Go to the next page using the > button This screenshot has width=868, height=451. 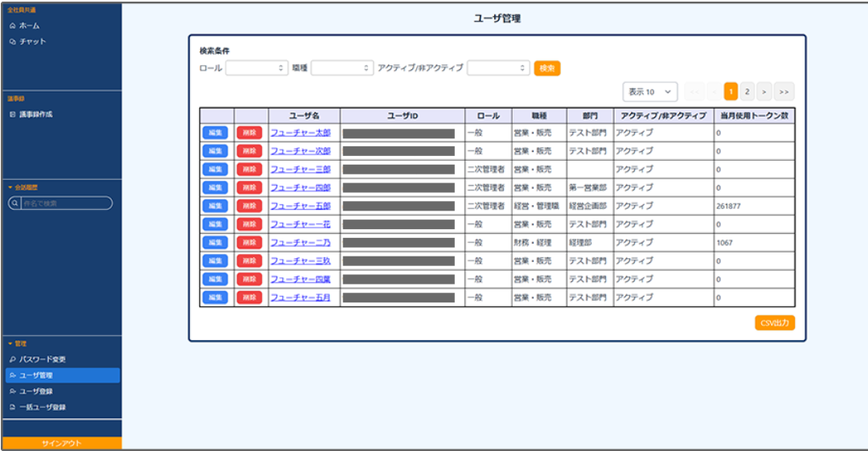click(x=764, y=92)
